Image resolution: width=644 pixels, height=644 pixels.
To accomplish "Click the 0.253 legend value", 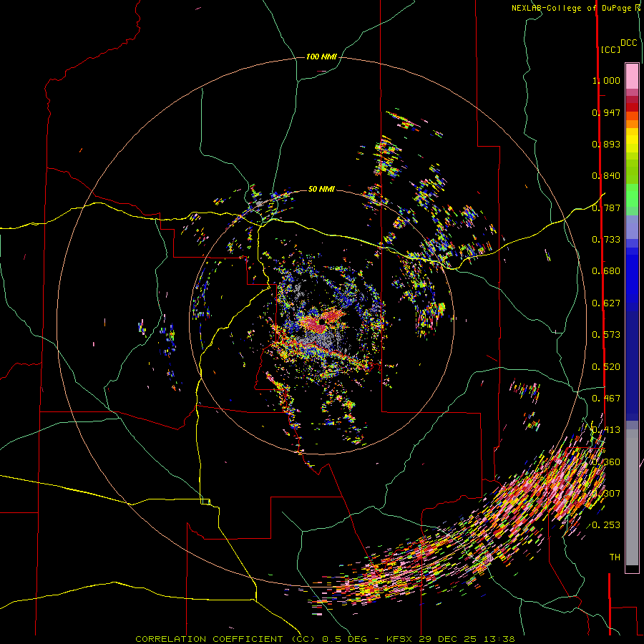I will [x=606, y=525].
